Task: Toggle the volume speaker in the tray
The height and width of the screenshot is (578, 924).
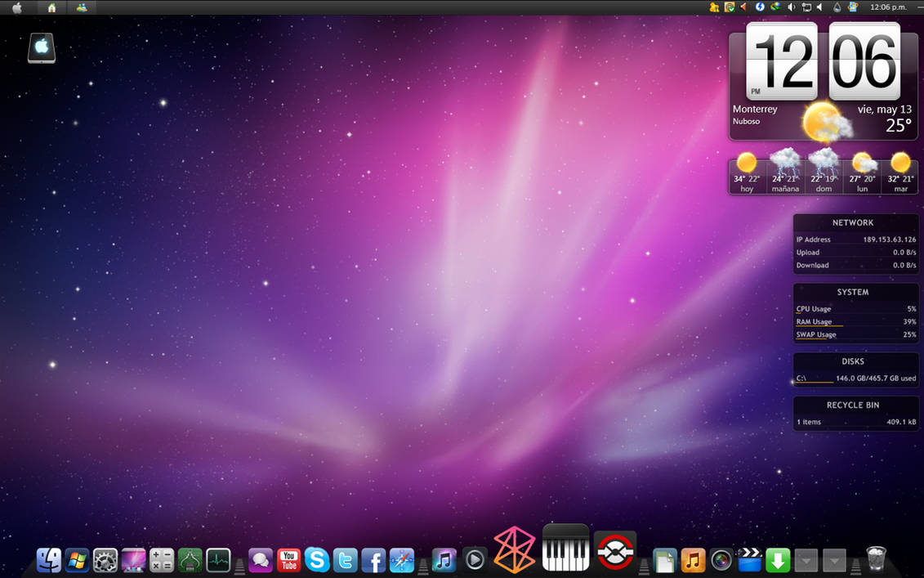Action: coord(792,7)
